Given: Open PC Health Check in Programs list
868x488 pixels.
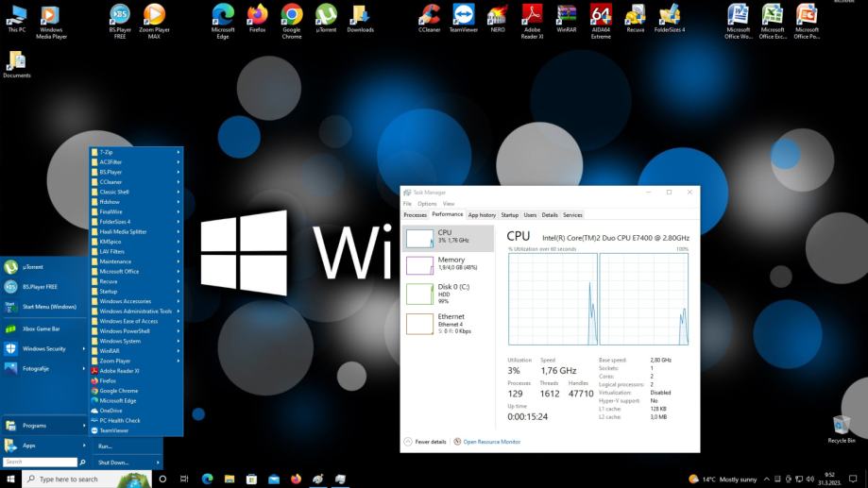Looking at the screenshot, I should point(119,420).
